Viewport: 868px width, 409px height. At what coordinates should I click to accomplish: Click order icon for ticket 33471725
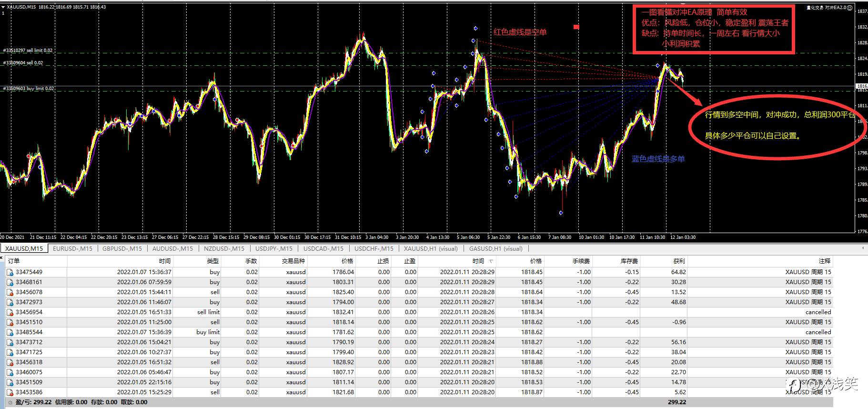(10, 352)
